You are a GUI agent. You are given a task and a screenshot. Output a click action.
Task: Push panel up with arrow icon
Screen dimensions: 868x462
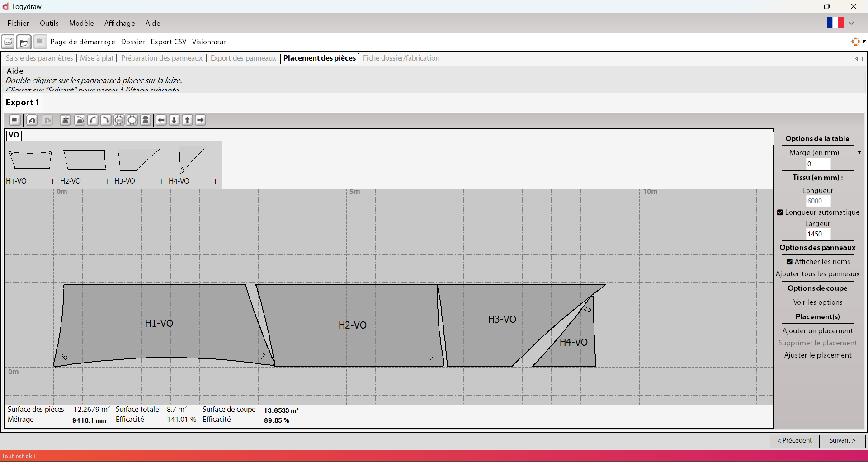click(187, 120)
